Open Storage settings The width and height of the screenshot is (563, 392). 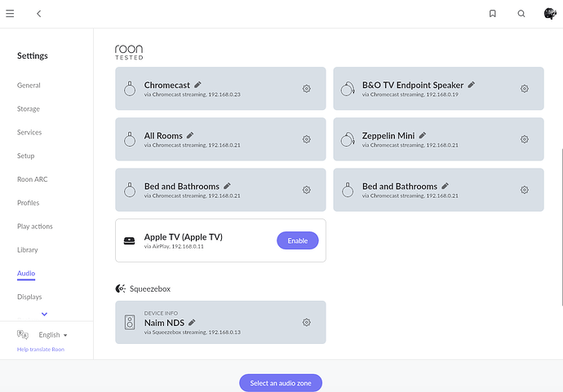click(29, 109)
